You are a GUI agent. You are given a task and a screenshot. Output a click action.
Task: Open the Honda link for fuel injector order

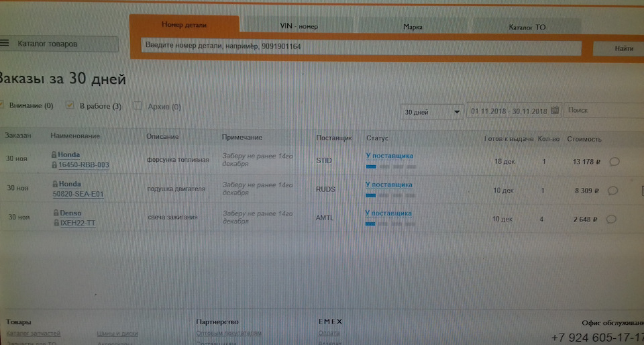click(68, 155)
